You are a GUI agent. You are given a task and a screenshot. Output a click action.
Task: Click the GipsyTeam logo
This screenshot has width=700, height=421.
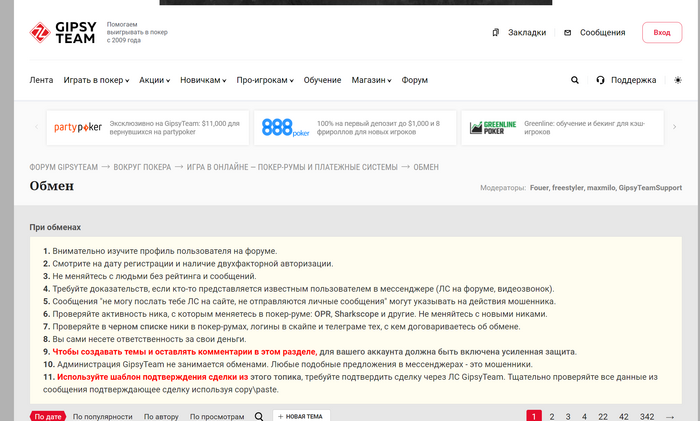click(x=62, y=32)
